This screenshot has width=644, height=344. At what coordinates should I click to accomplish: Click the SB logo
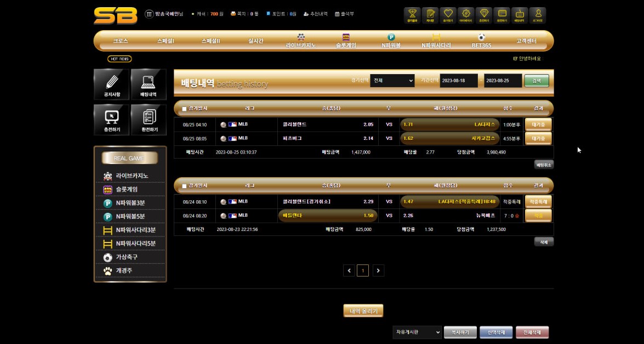[x=115, y=15]
